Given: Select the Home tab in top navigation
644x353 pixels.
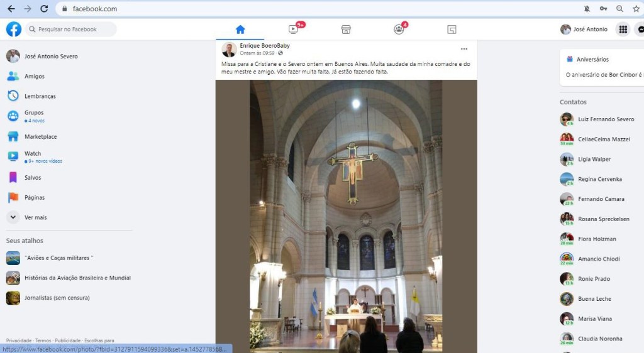Looking at the screenshot, I should [x=240, y=29].
